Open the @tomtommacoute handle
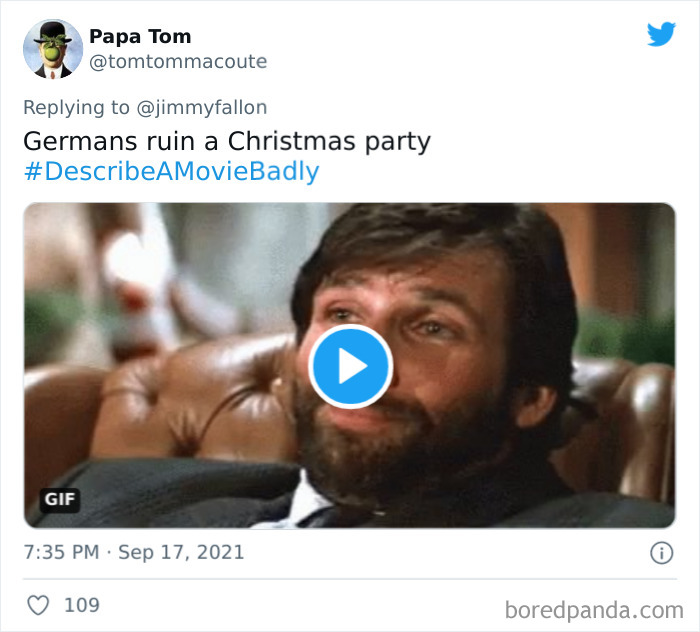 [178, 62]
